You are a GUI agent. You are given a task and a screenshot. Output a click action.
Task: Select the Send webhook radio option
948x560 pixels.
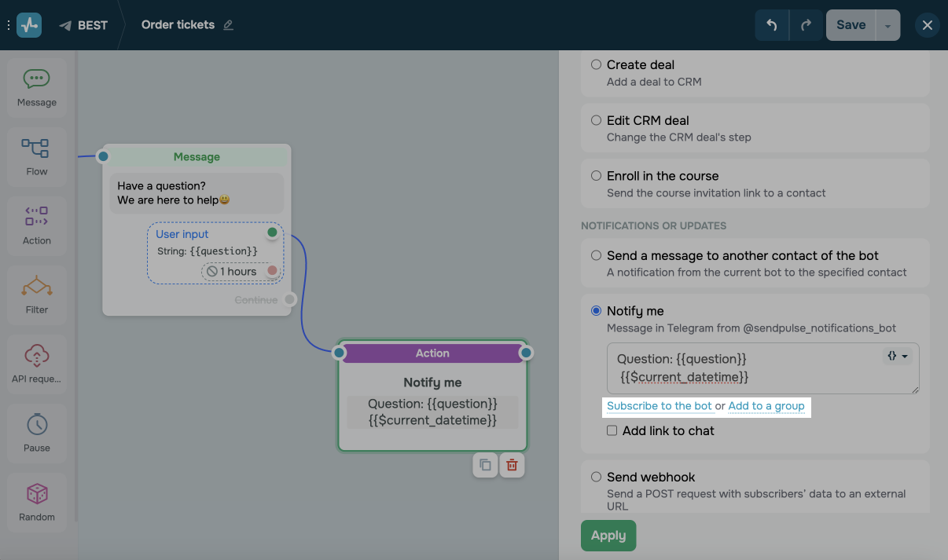pyautogui.click(x=596, y=476)
